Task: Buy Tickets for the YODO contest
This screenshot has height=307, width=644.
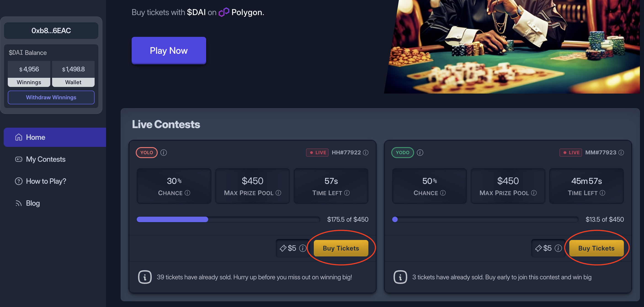Action: tap(596, 248)
